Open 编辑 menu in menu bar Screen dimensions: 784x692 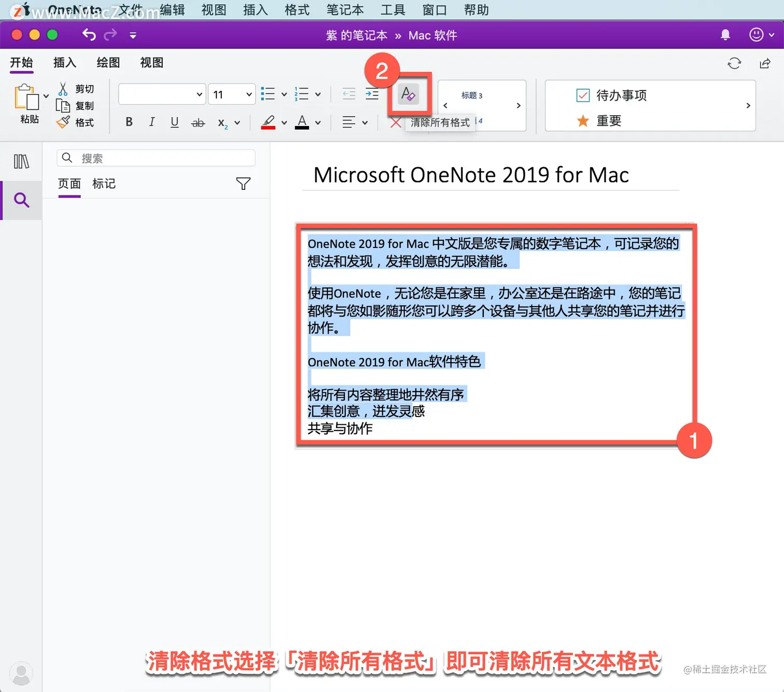(x=172, y=10)
